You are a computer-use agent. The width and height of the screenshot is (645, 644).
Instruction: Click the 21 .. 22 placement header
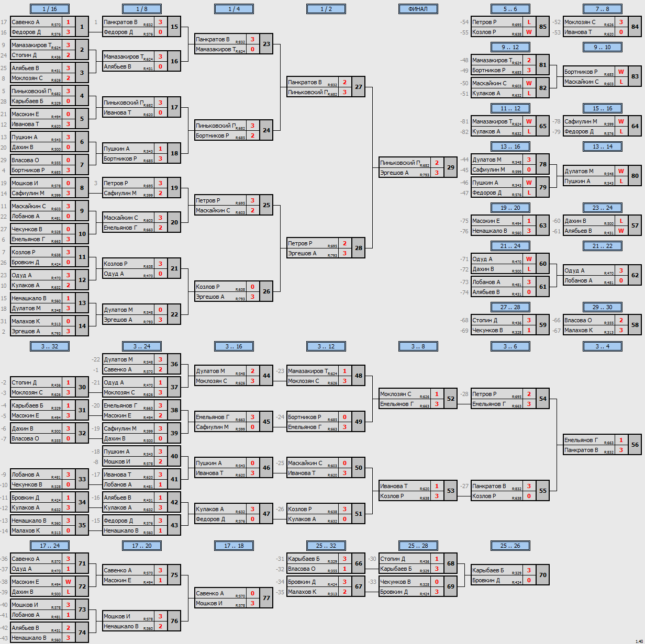pyautogui.click(x=603, y=246)
